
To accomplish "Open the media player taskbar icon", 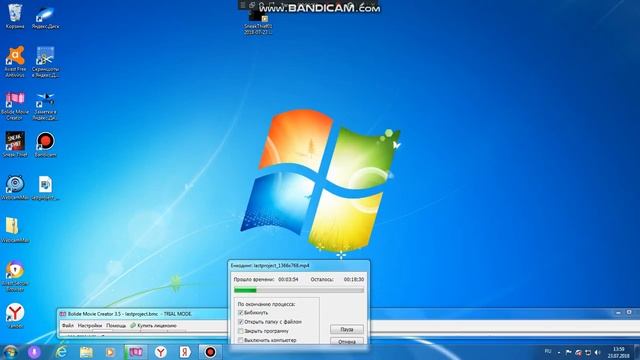I will (110, 352).
